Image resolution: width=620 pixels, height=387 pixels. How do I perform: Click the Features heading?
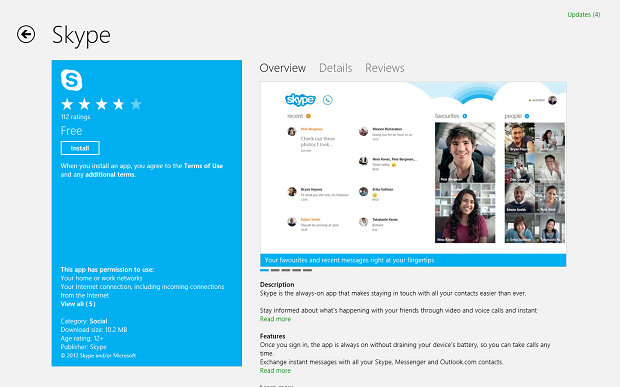[x=272, y=336]
